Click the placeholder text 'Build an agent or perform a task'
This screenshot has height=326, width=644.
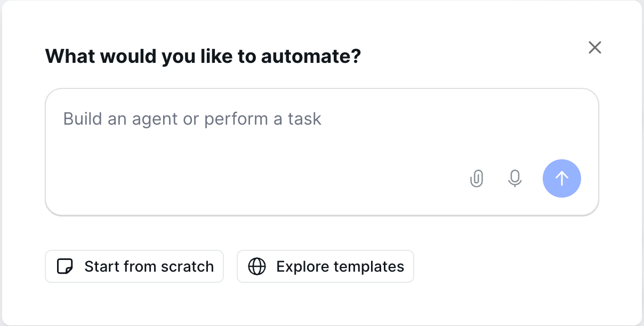pos(192,118)
